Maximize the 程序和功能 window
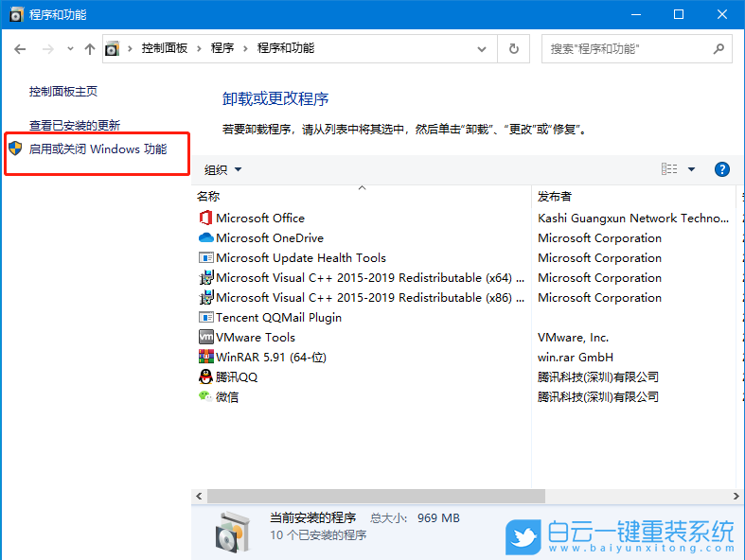The height and width of the screenshot is (560, 745). pos(679,14)
